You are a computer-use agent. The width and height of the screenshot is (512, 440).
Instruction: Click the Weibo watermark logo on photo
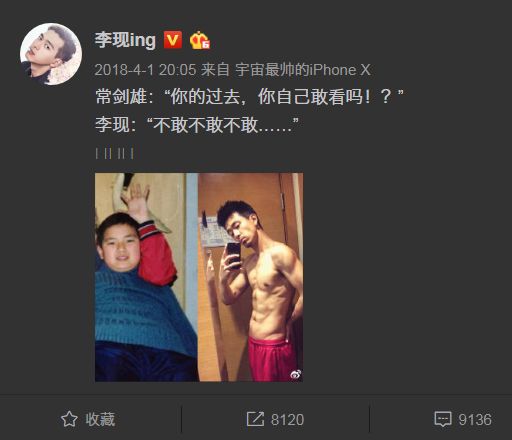pyautogui.click(x=295, y=374)
